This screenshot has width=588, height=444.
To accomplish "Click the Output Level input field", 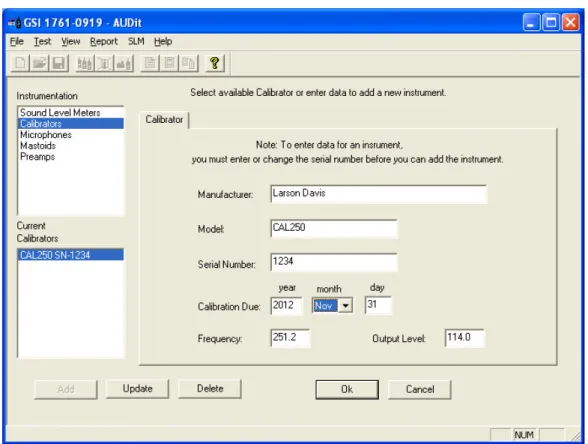I will point(464,338).
